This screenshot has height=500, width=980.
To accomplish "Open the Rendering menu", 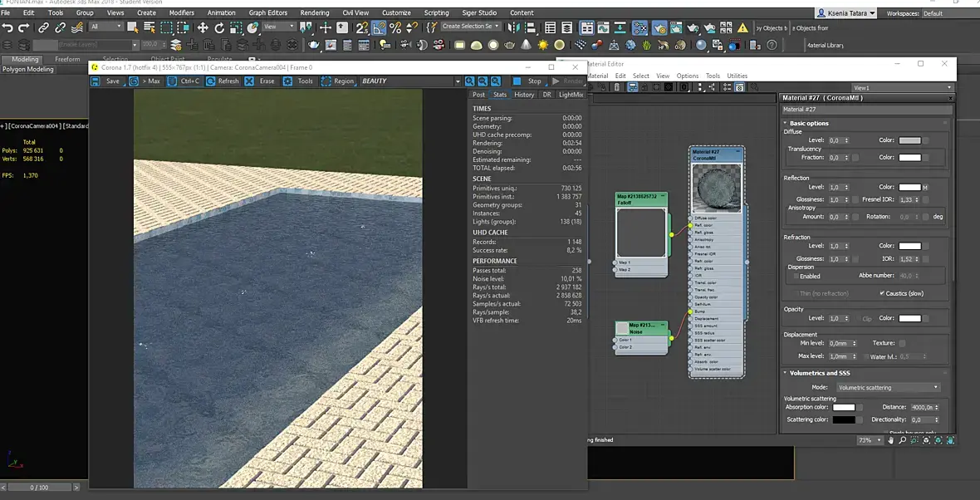I will point(315,12).
